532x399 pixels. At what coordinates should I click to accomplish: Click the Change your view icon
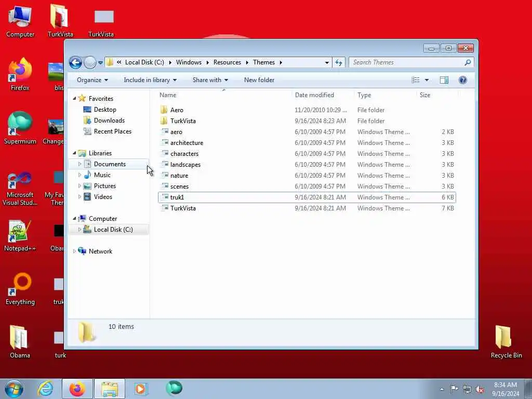pos(416,80)
